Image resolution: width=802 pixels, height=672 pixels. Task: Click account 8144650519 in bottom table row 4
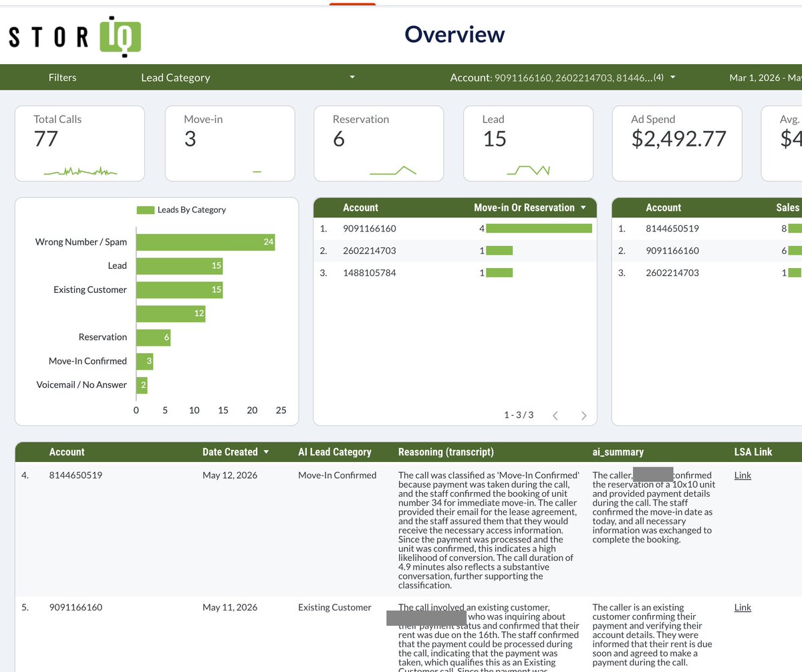point(76,475)
